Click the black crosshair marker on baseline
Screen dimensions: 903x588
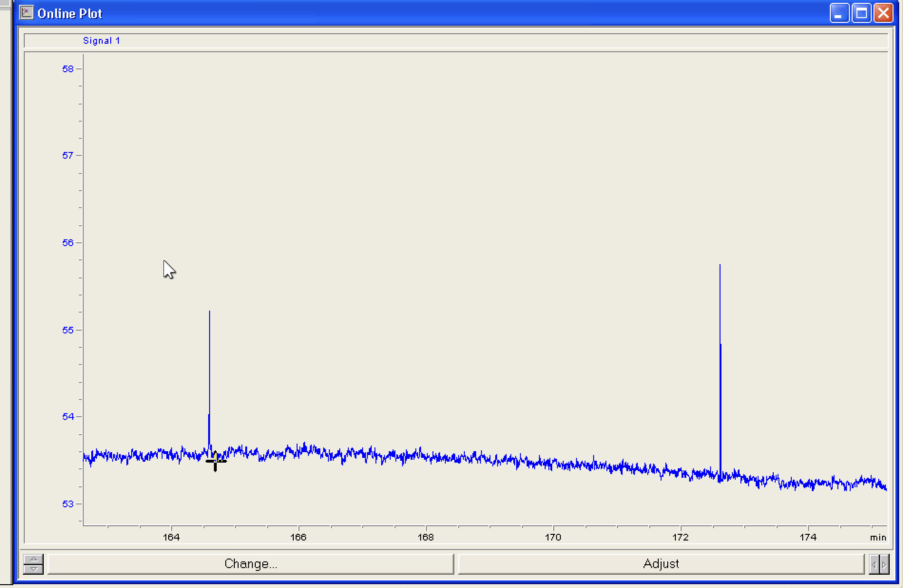click(215, 461)
